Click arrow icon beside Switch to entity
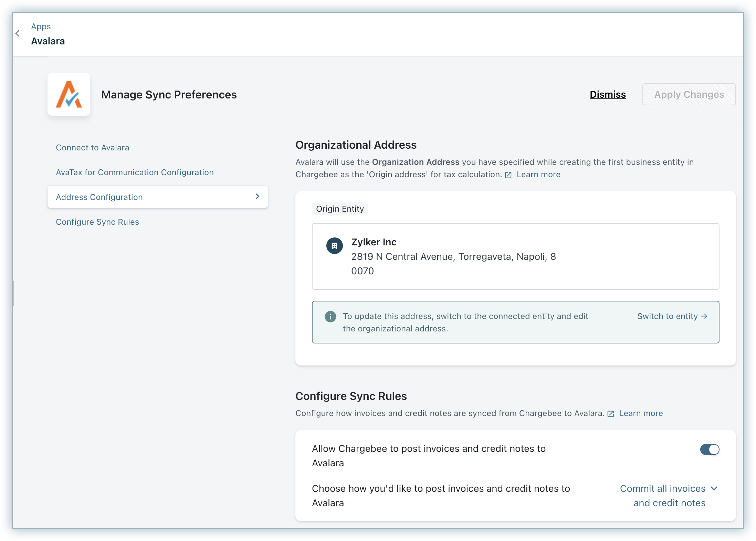 tap(704, 316)
